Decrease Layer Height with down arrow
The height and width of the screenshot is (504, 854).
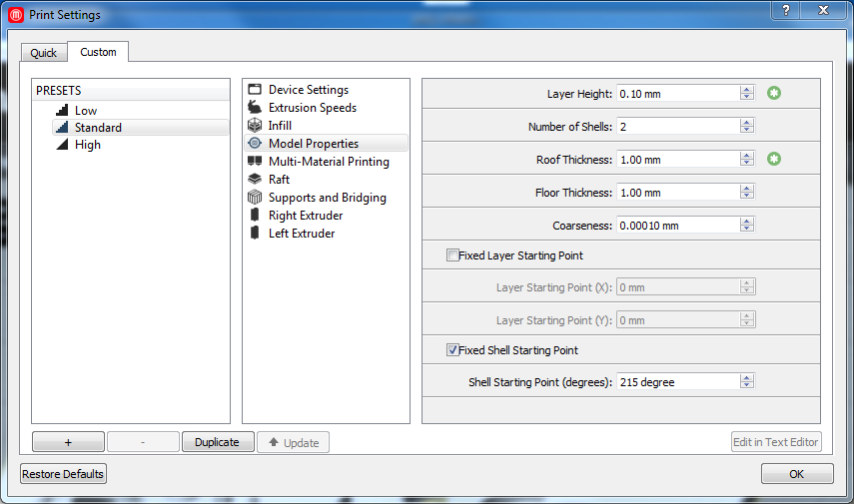(x=747, y=97)
